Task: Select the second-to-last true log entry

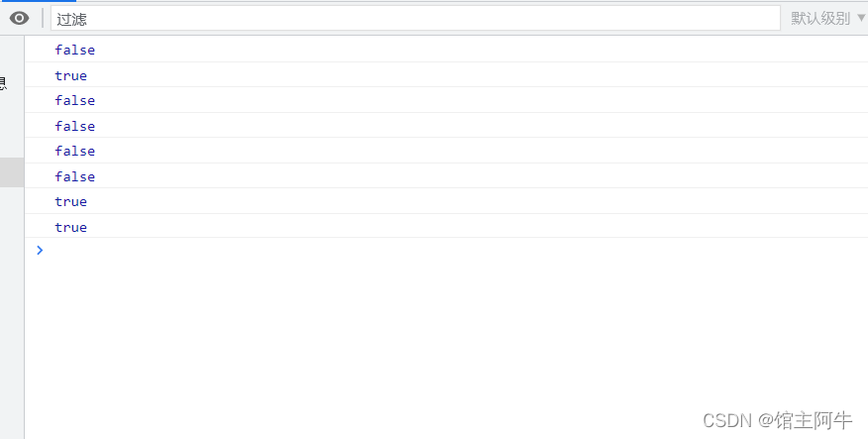Action: (x=446, y=201)
